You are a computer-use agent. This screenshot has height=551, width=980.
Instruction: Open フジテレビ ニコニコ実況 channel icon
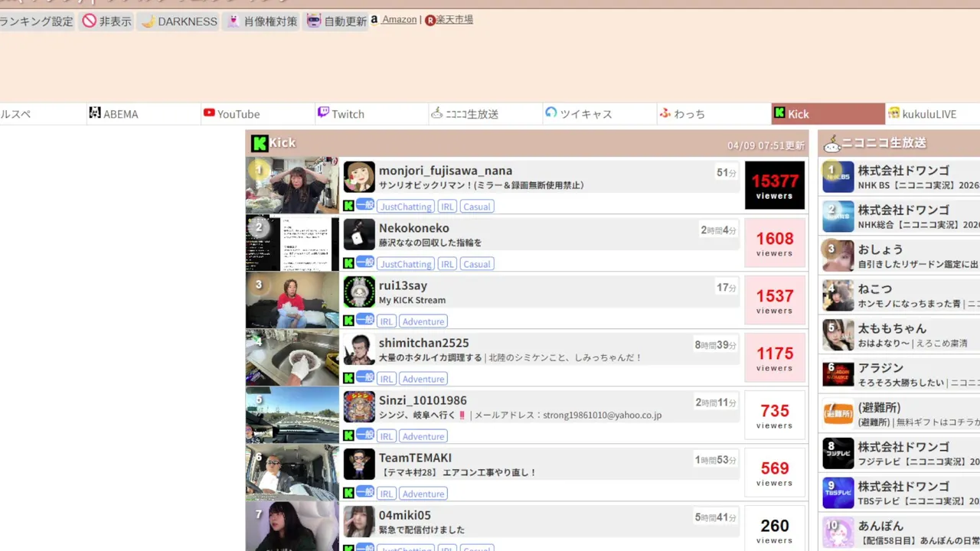[838, 453]
